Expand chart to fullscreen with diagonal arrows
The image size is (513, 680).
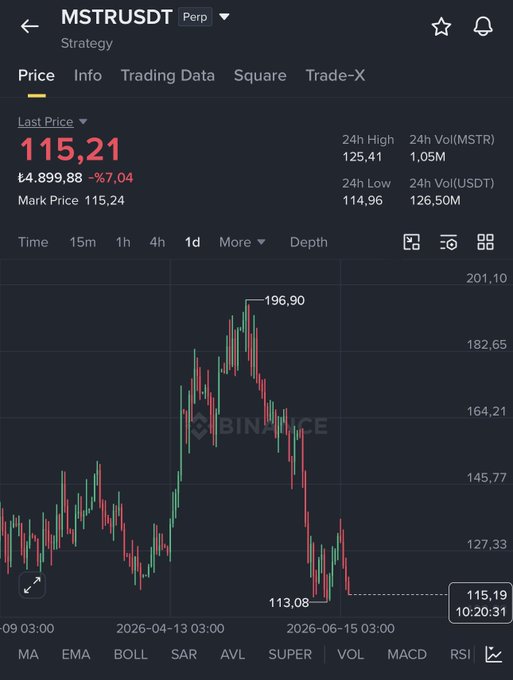pyautogui.click(x=32, y=585)
